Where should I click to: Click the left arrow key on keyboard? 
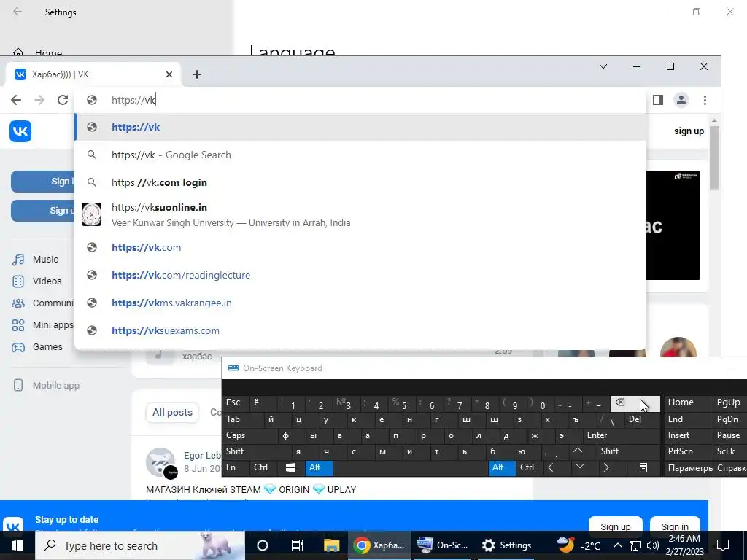tap(555, 467)
